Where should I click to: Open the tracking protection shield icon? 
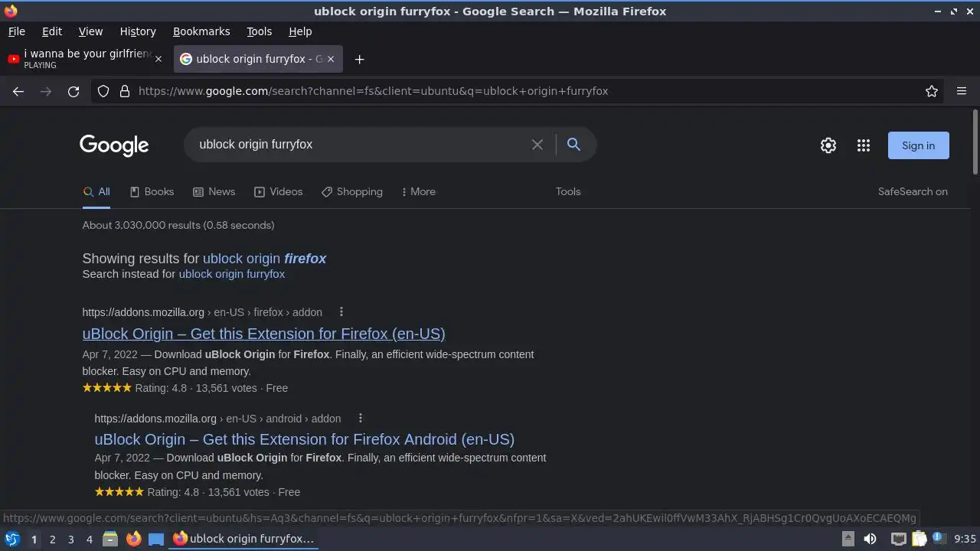[x=103, y=91]
